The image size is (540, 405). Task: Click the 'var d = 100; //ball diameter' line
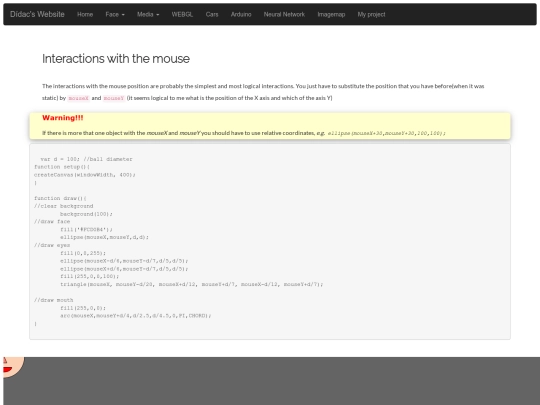click(86, 159)
